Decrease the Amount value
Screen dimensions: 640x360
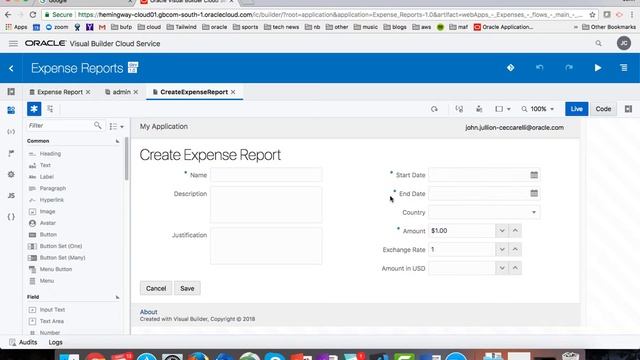pyautogui.click(x=502, y=231)
